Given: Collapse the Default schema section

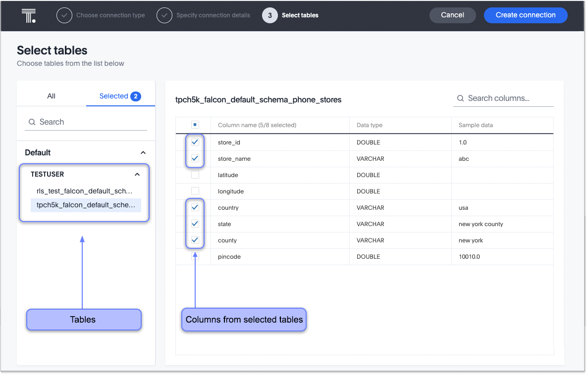Looking at the screenshot, I should point(143,152).
